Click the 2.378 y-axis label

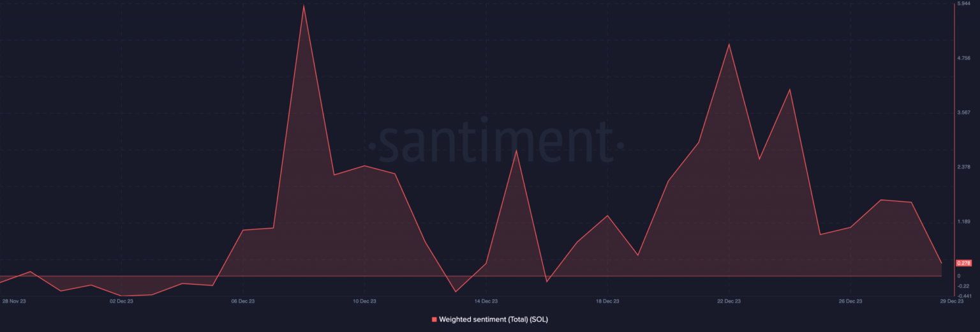click(963, 167)
